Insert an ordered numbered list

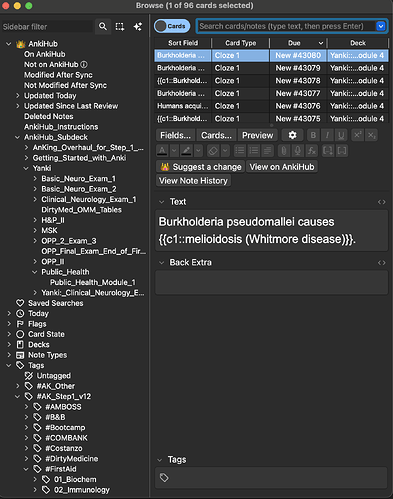(x=254, y=151)
